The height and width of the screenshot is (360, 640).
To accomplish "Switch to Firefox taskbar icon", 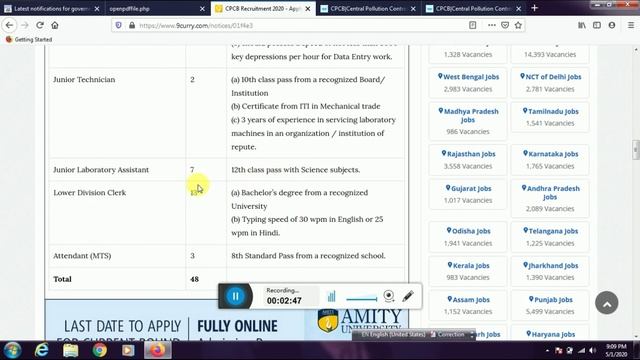I will coord(158,350).
